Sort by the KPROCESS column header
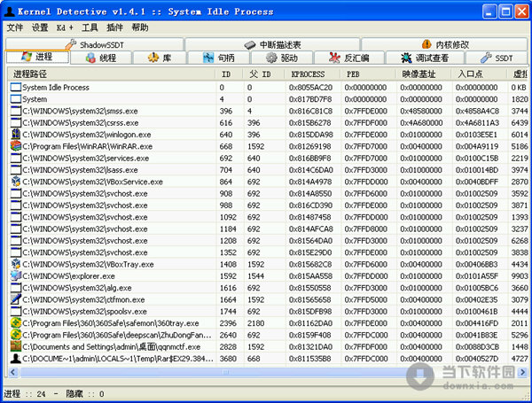Screen dimensions: 532x403 pos(312,74)
